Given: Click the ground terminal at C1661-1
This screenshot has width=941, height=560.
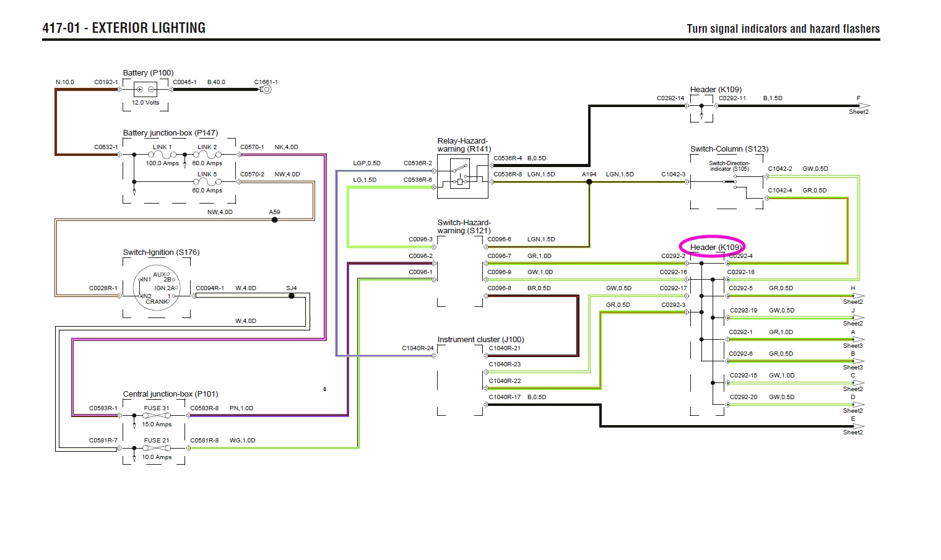Looking at the screenshot, I should tap(267, 90).
